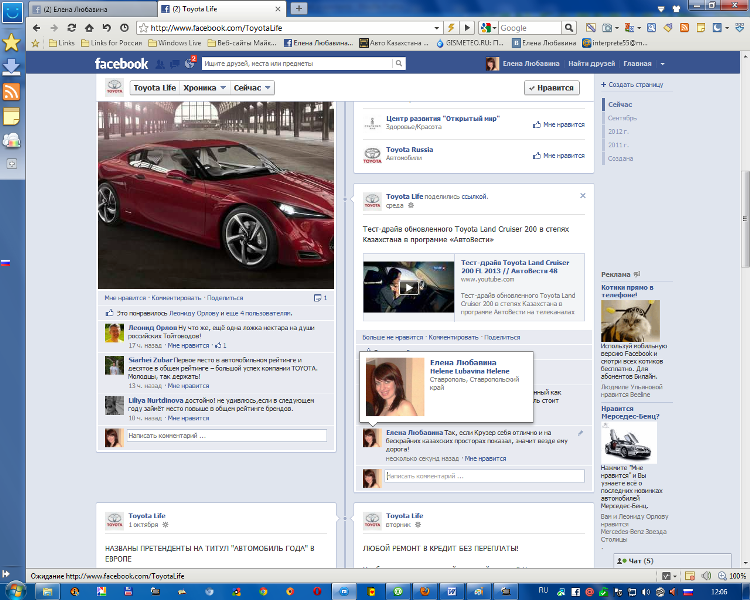Open the gear options on Toyota Life среда post

point(411,205)
